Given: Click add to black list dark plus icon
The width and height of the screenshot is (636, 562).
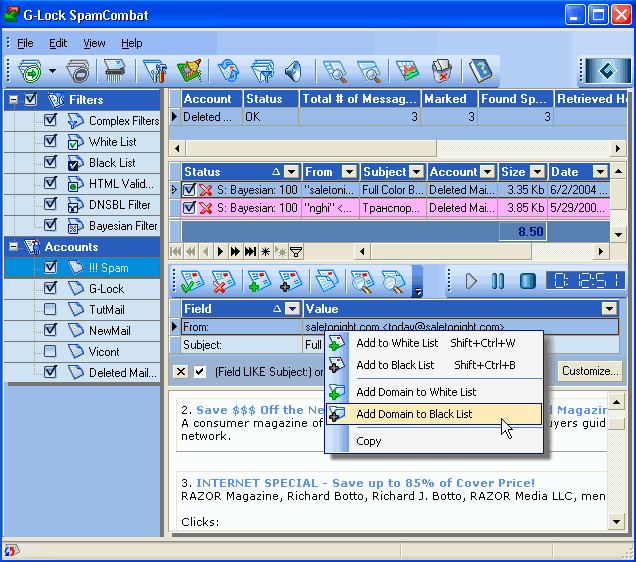Looking at the screenshot, I should click(x=290, y=281).
